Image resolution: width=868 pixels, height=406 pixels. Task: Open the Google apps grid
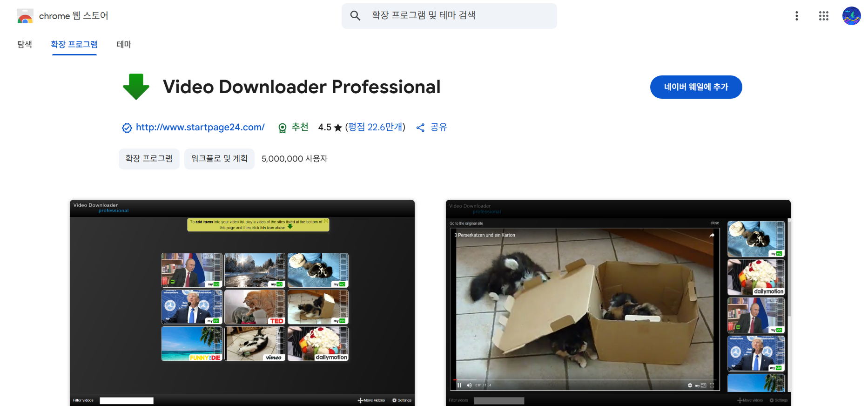point(824,16)
